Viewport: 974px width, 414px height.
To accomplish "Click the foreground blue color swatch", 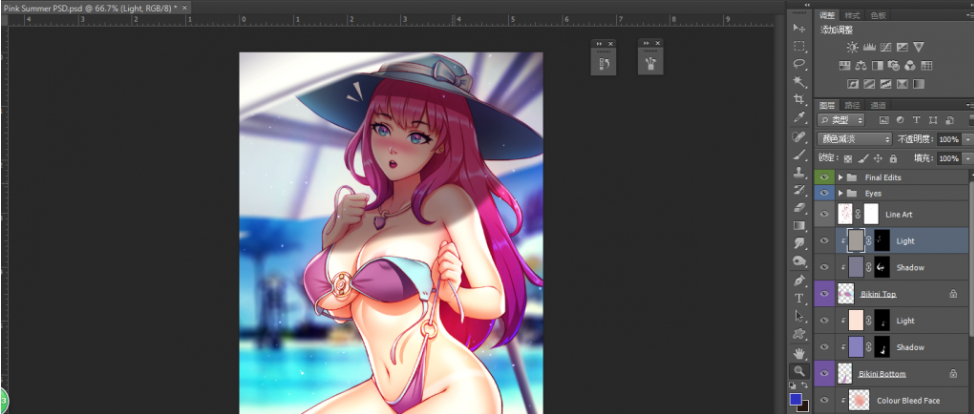I will tap(795, 399).
